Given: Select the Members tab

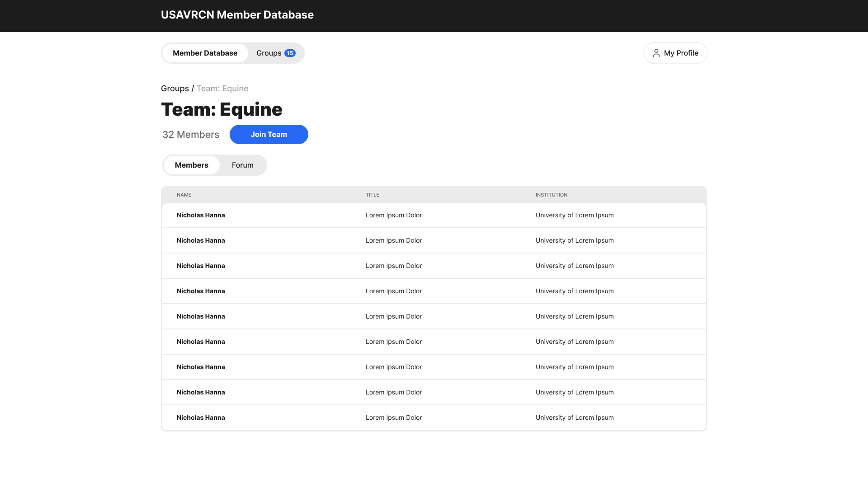Looking at the screenshot, I should tap(191, 165).
